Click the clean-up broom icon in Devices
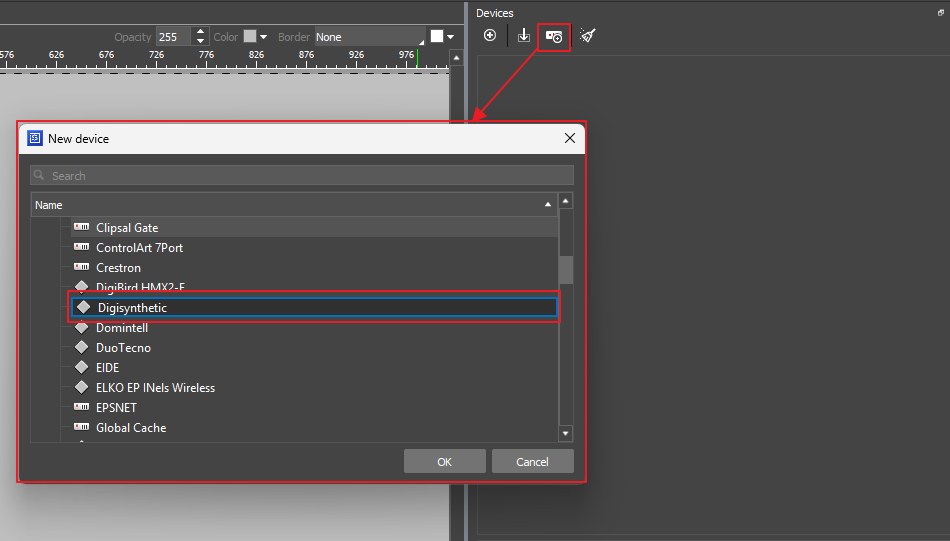 tap(588, 36)
